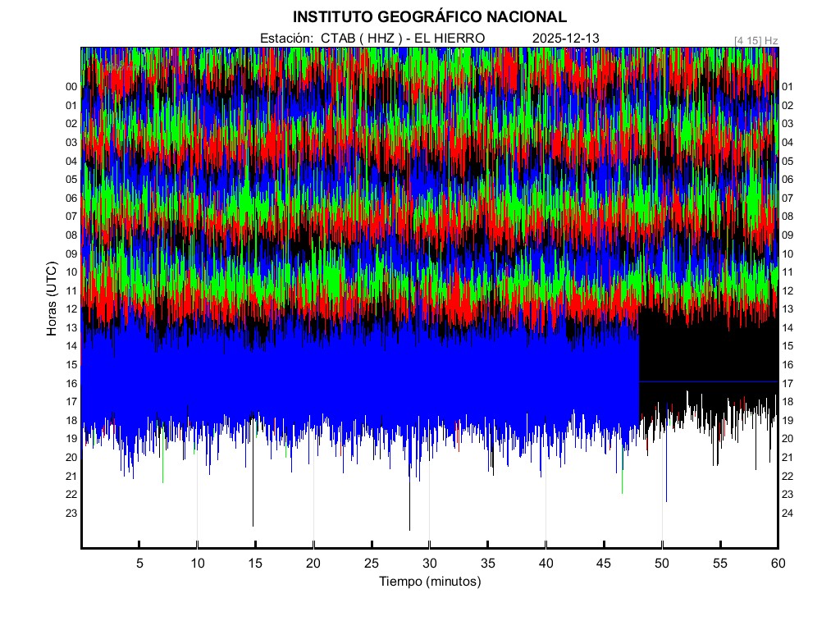Click the 60 minute tick label
Screen dimensions: 840x630
(x=778, y=564)
